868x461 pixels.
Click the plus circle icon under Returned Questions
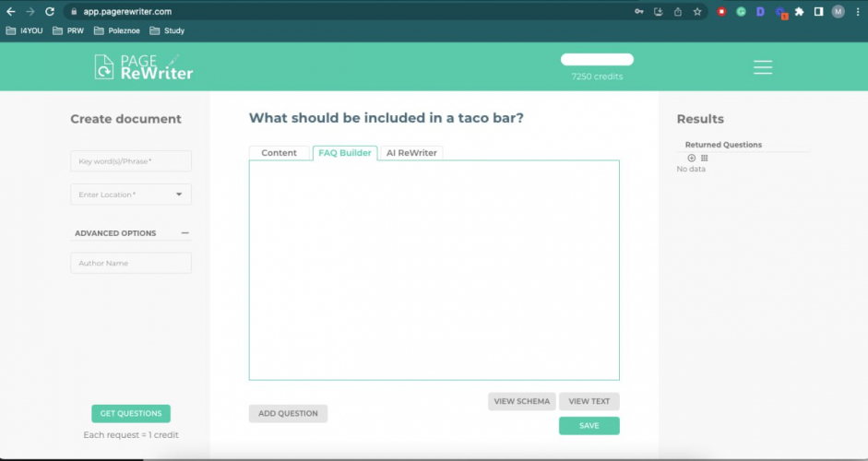[692, 159]
